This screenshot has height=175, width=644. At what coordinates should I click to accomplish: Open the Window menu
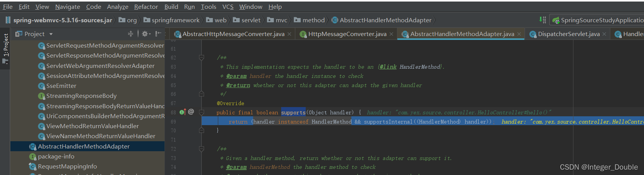pyautogui.click(x=251, y=7)
